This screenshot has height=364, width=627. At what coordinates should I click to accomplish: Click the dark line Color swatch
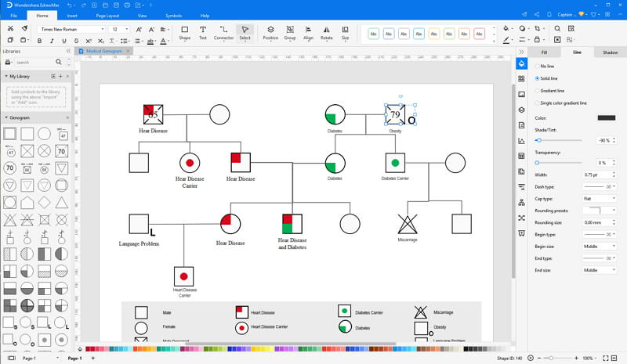(x=606, y=118)
